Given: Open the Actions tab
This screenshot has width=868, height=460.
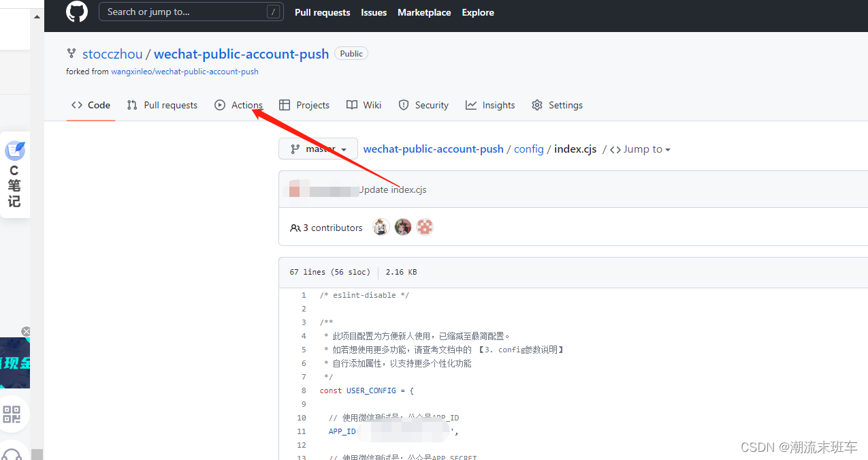Looking at the screenshot, I should click(x=238, y=105).
